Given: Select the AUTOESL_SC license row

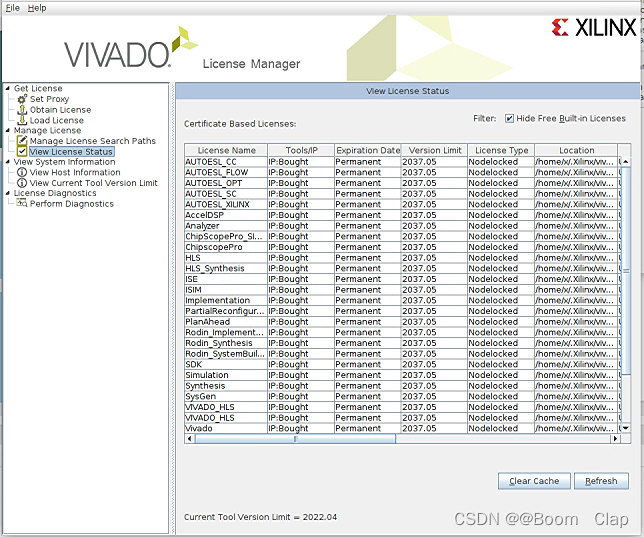Looking at the screenshot, I should click(401, 194).
